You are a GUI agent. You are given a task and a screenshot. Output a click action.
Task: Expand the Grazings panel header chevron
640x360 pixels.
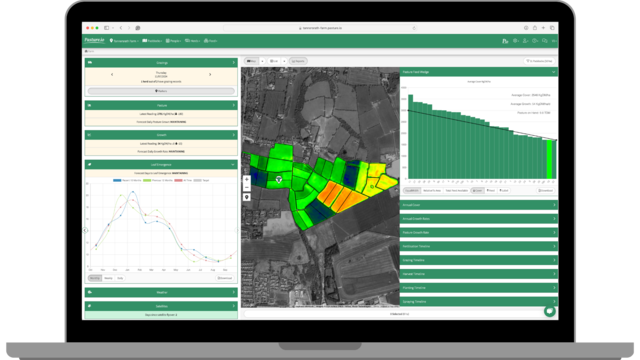[233, 62]
